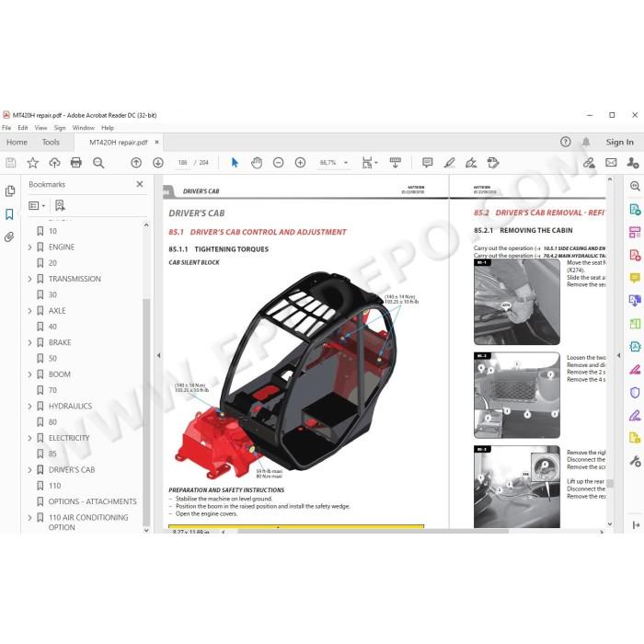The image size is (644, 644).
Task: Go to next page arrow
Action: pos(158,163)
